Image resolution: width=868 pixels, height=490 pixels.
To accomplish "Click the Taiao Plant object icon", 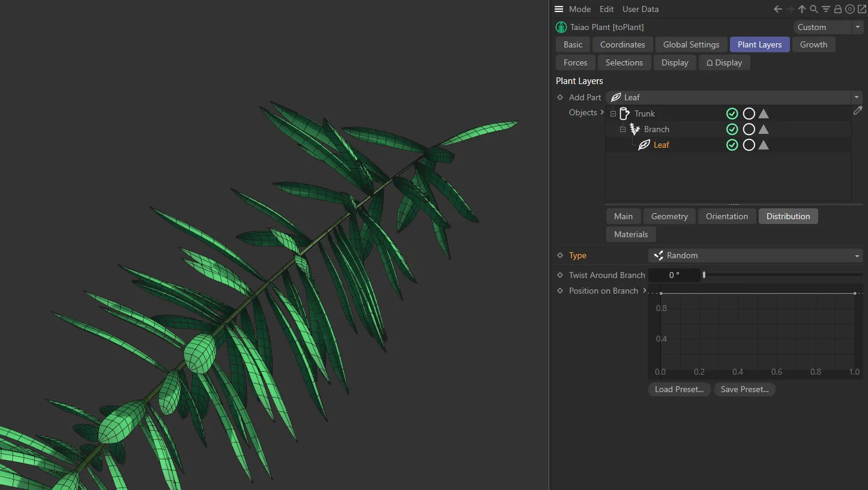I will click(x=561, y=27).
